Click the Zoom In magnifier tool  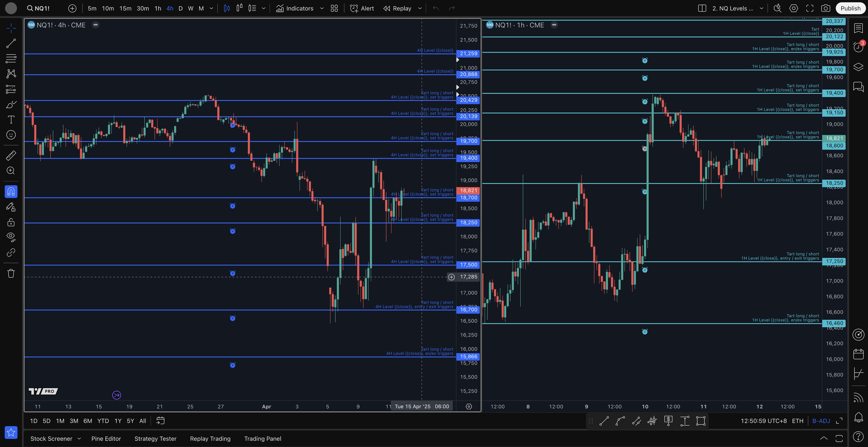pyautogui.click(x=11, y=171)
